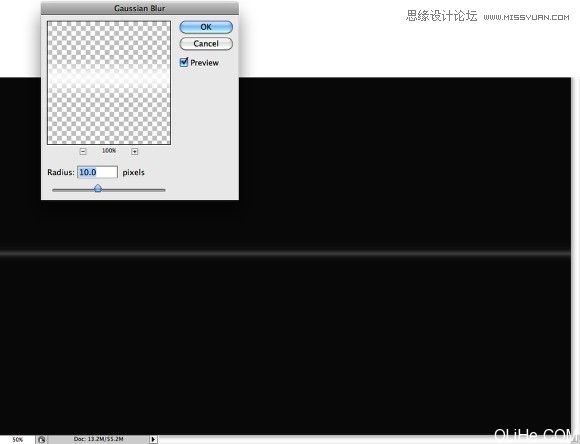Click the blurred white line on the canvas

coord(285,253)
